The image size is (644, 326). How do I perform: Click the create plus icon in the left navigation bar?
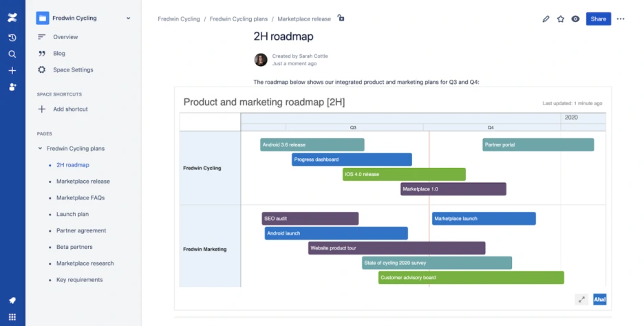coord(12,71)
